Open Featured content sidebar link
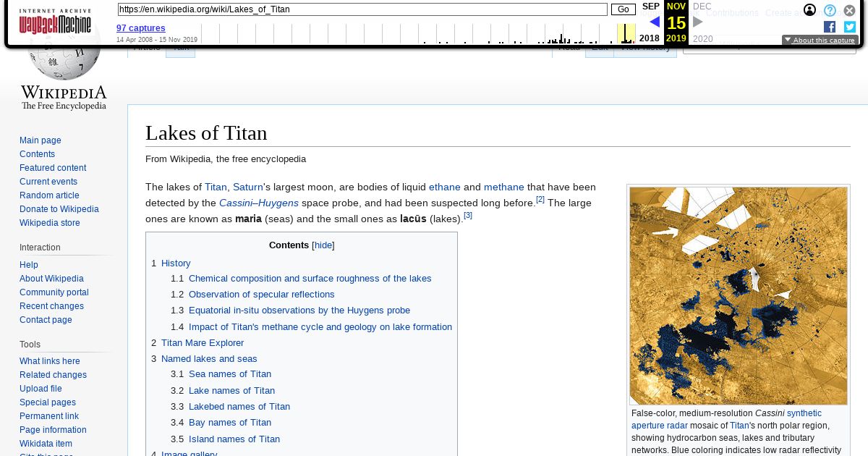Image resolution: width=868 pixels, height=456 pixels. pos(53,168)
